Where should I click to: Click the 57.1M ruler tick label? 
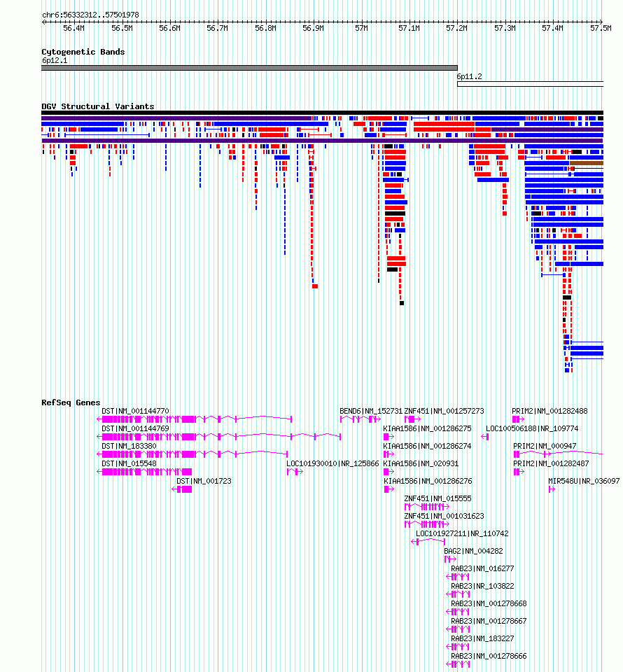(409, 28)
